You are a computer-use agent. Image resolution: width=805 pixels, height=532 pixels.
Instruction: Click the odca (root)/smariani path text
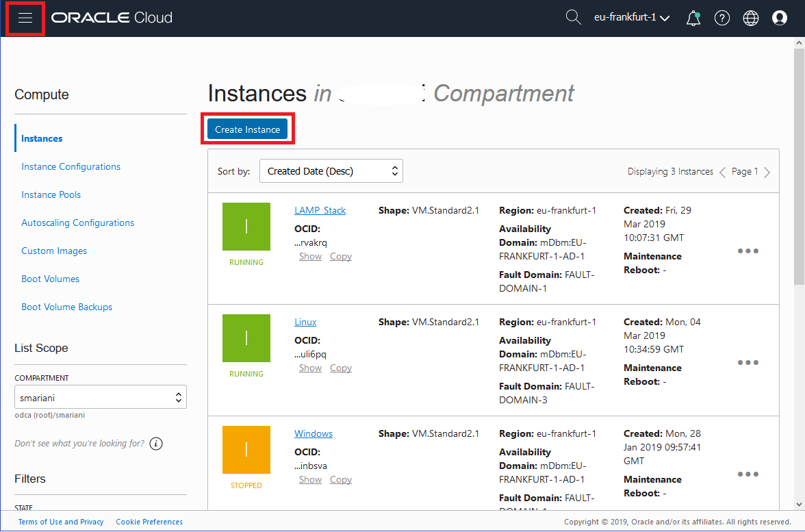click(50, 415)
